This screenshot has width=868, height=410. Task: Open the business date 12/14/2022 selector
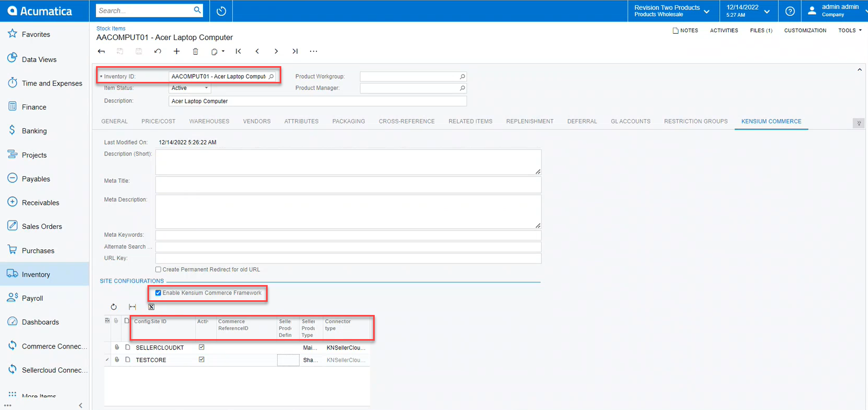(748, 10)
